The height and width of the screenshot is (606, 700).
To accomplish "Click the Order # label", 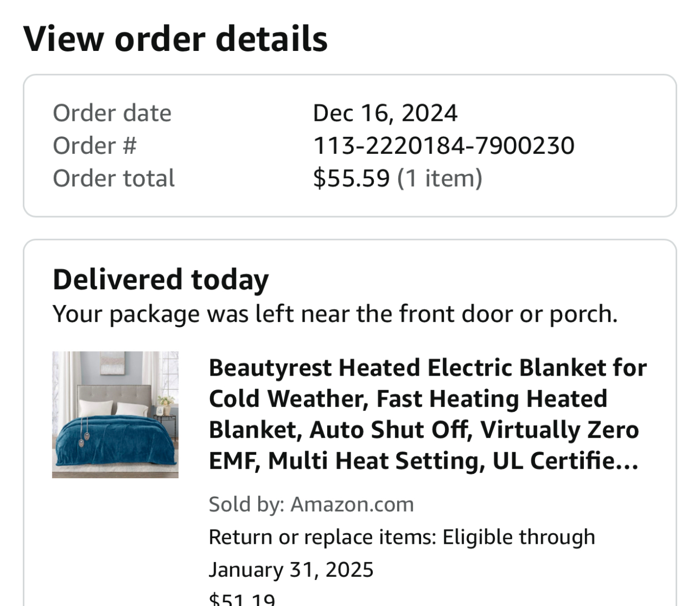I will coord(94,145).
